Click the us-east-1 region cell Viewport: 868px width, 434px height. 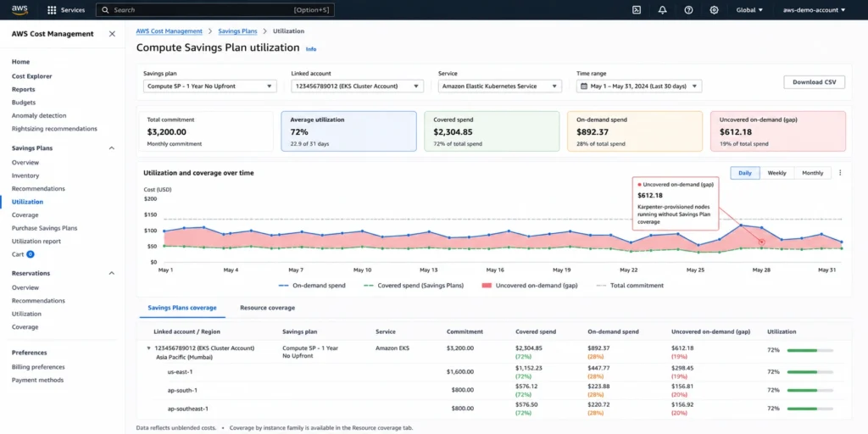(x=180, y=372)
